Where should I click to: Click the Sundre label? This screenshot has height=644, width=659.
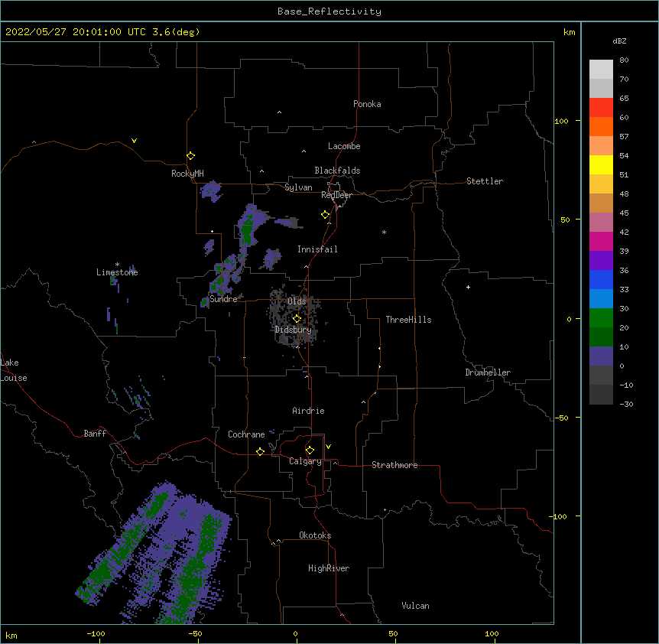pos(223,299)
